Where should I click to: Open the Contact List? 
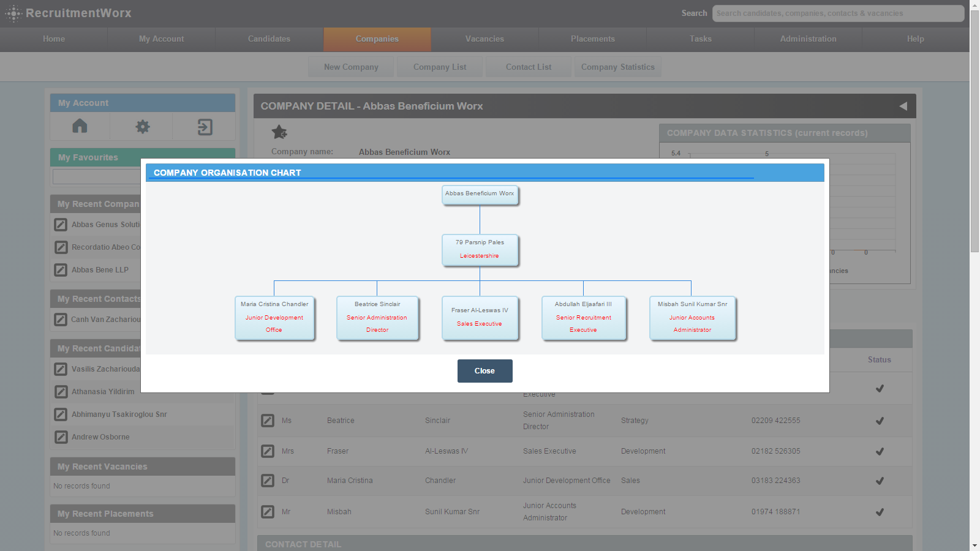pos(529,67)
